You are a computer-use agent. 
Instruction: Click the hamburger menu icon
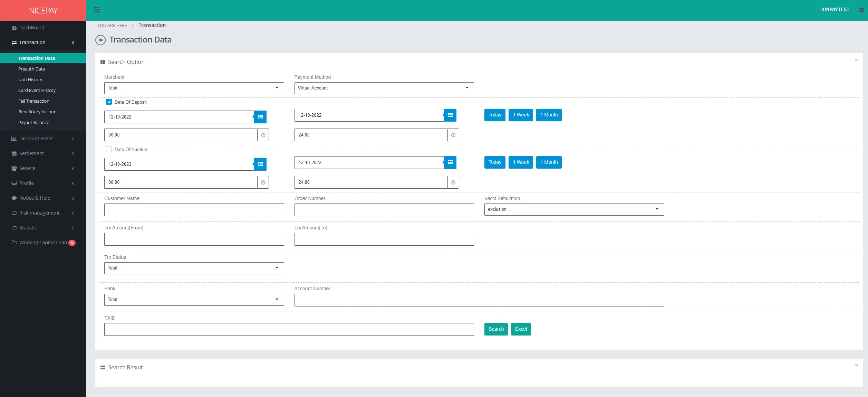click(x=97, y=9)
